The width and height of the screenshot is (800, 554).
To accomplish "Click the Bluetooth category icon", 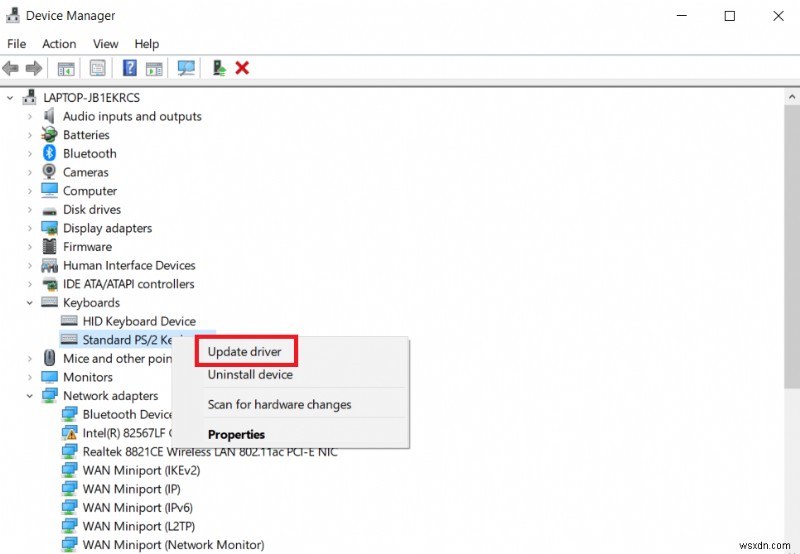I will click(49, 153).
